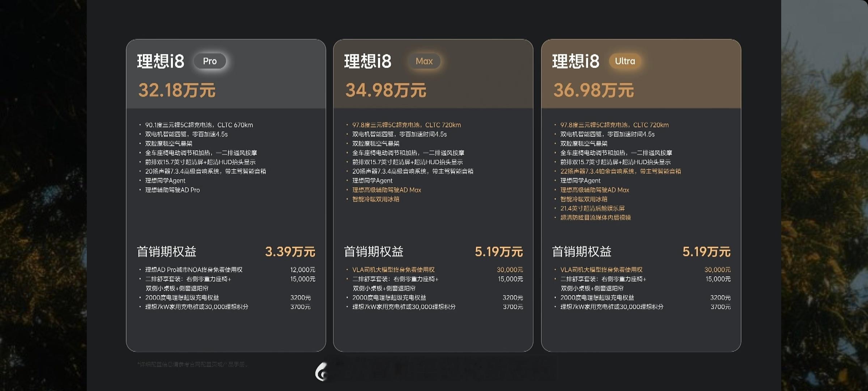868x391 pixels.
Task: Click the Pro badge beside 理想i8
Action: click(x=210, y=61)
